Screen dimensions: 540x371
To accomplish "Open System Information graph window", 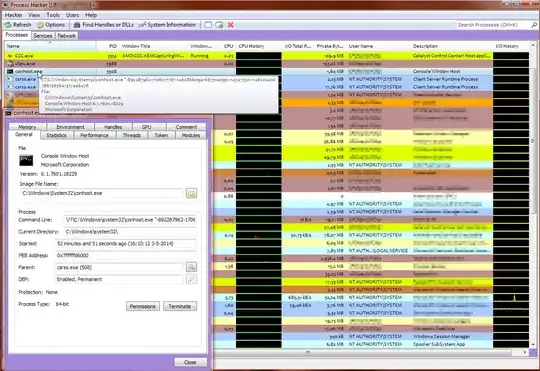I will coord(167,25).
